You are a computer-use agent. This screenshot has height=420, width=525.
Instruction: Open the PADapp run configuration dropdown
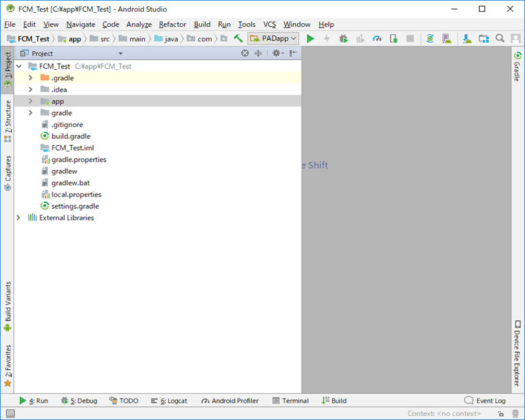click(274, 39)
